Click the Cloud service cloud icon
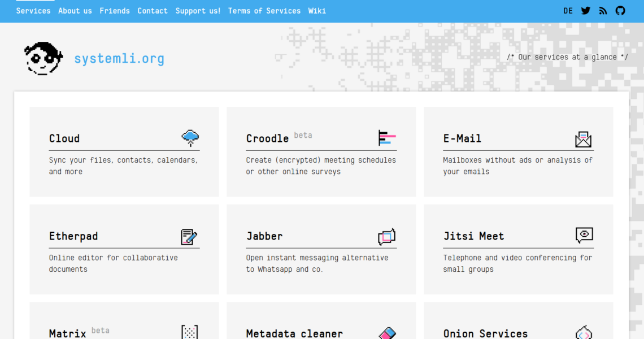Screen dimensions: 644x339 (190, 138)
